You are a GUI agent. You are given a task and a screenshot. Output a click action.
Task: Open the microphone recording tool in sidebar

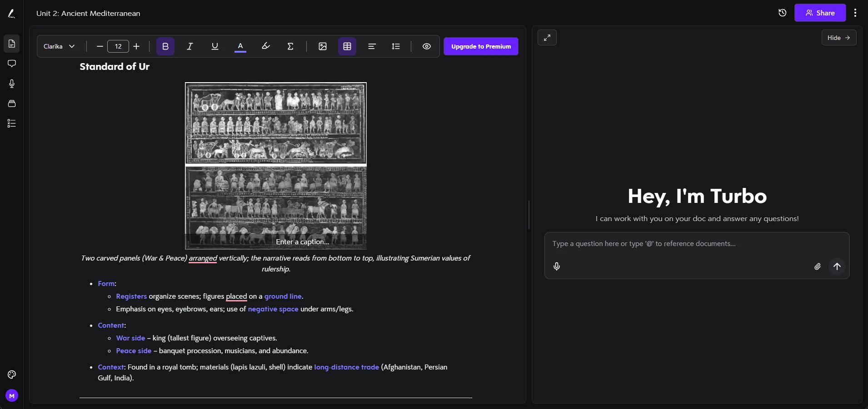tap(12, 84)
